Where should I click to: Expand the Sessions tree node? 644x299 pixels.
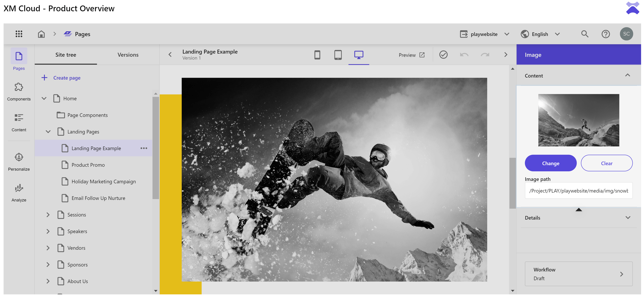48,214
